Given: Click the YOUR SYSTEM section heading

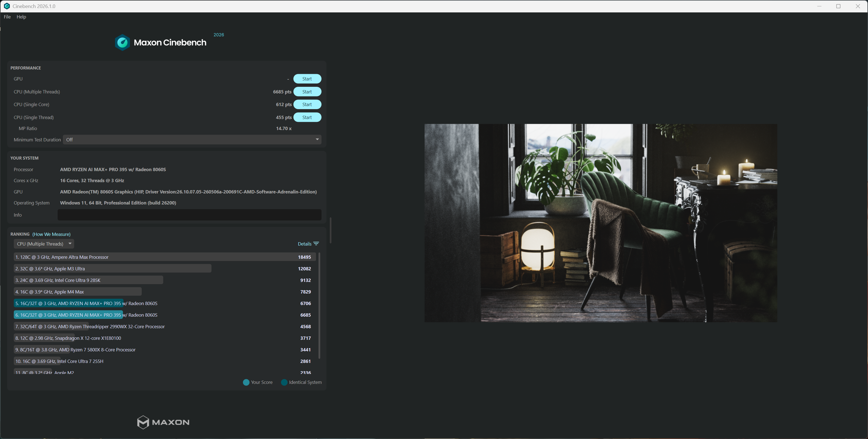Looking at the screenshot, I should tap(24, 158).
